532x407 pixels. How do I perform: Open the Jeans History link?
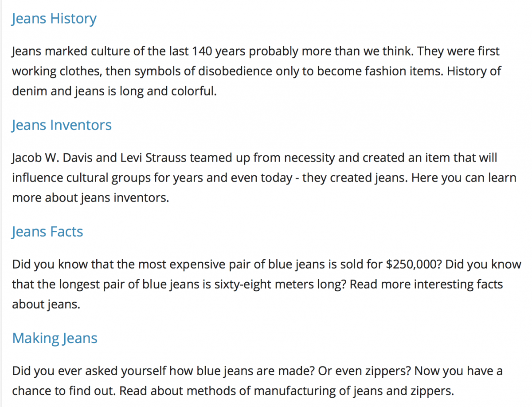point(54,19)
